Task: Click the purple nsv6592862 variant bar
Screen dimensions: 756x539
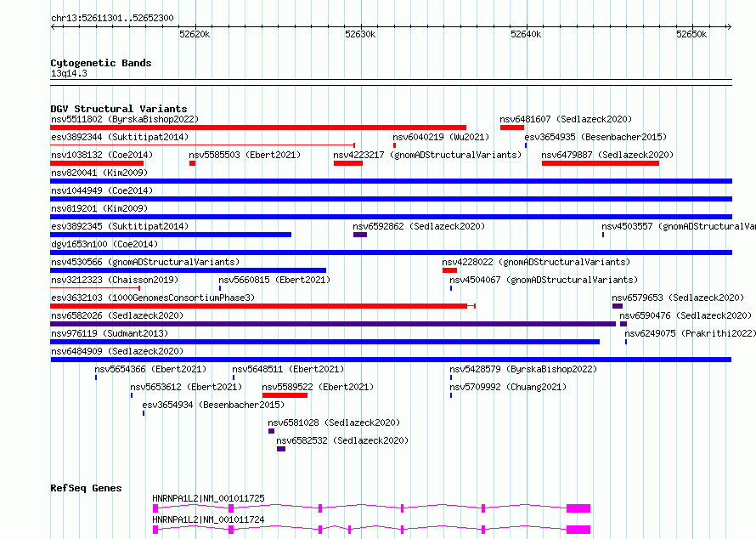Action: (x=360, y=235)
